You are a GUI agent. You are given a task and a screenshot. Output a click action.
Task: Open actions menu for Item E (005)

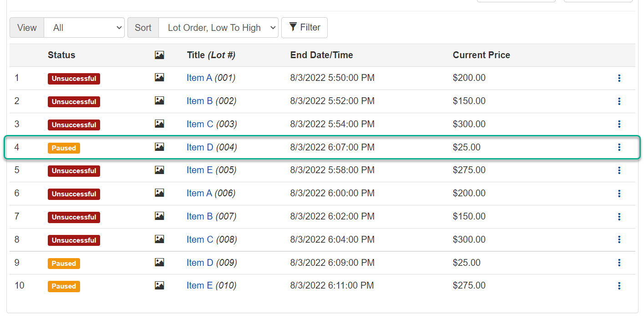tap(619, 170)
